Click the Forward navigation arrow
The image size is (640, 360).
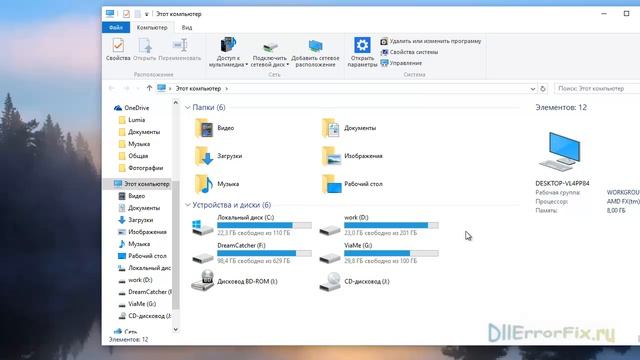[126, 88]
